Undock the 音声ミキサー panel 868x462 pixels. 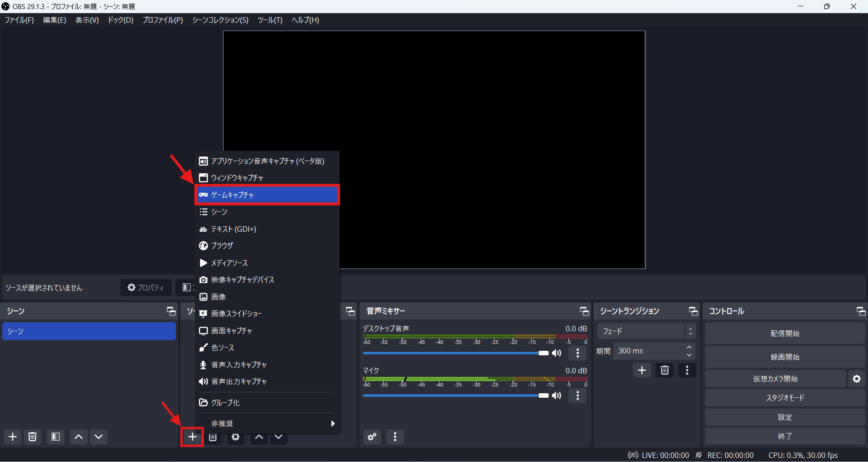(584, 311)
